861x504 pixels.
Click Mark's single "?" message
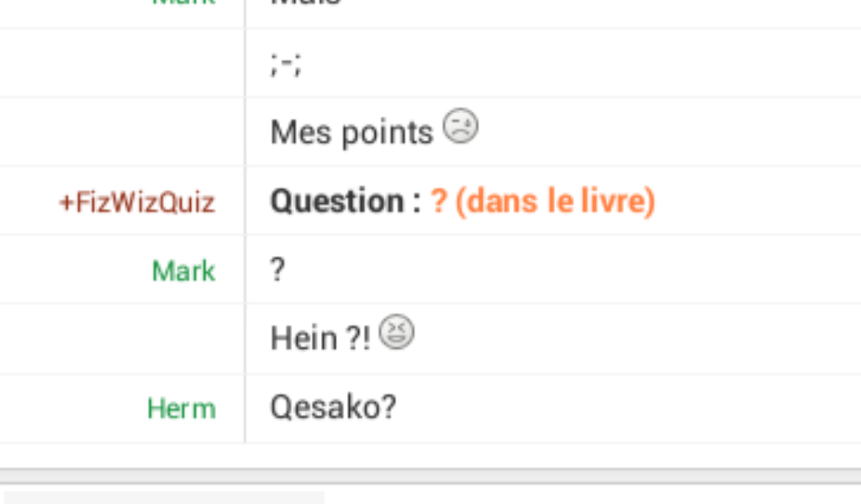tap(278, 270)
